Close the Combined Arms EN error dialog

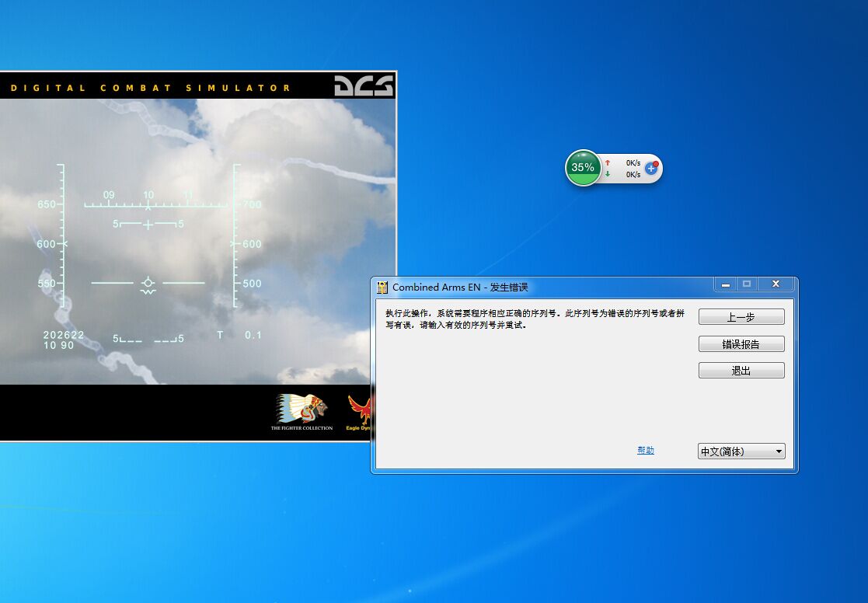775,284
